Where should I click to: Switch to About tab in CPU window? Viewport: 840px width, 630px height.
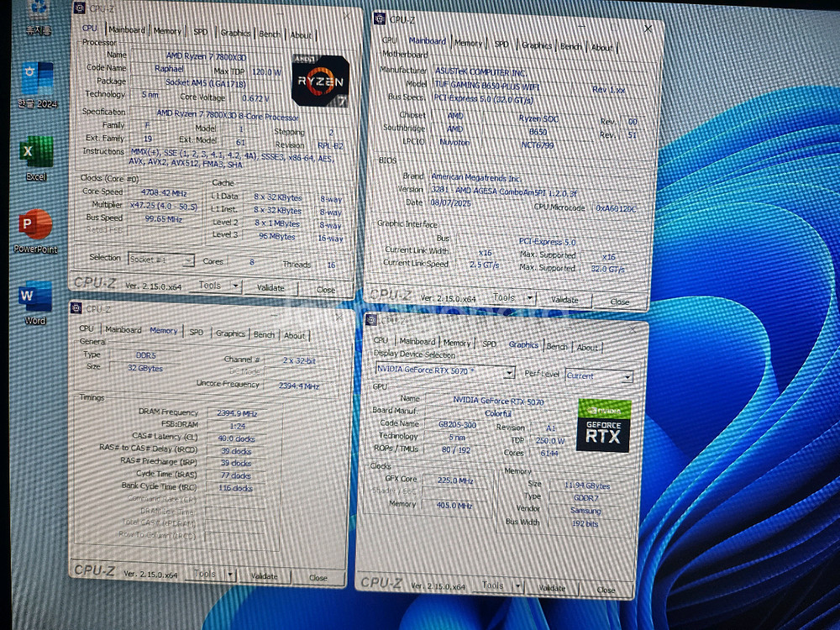pos(301,34)
